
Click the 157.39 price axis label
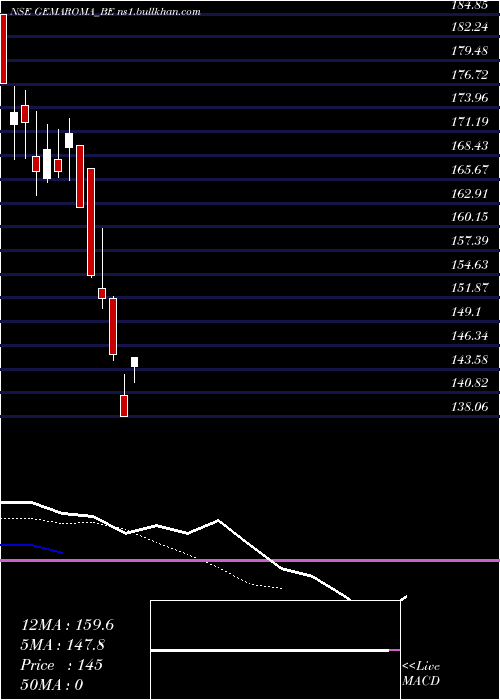[x=470, y=241]
